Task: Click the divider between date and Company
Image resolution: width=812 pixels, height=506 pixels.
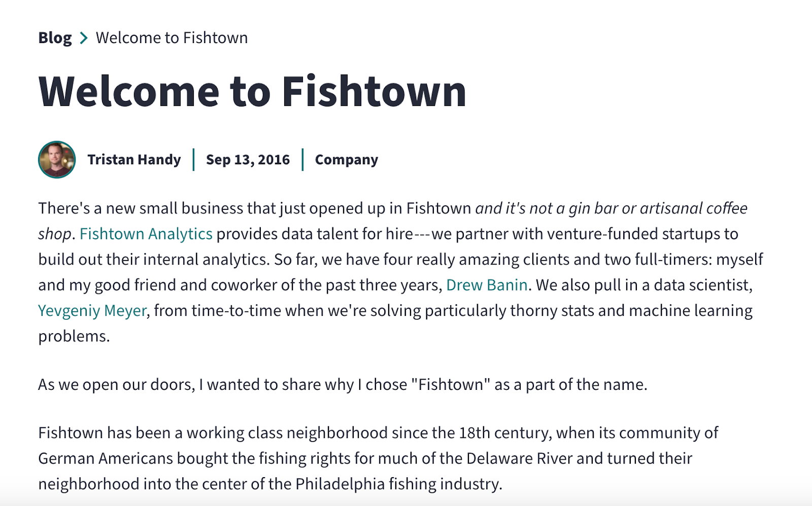Action: pos(302,160)
